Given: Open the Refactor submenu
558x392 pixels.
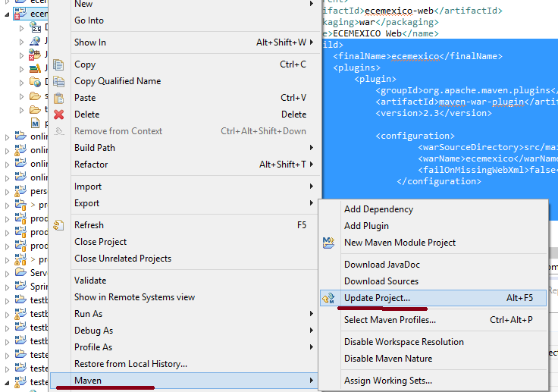Looking at the screenshot, I should pyautogui.click(x=194, y=165).
